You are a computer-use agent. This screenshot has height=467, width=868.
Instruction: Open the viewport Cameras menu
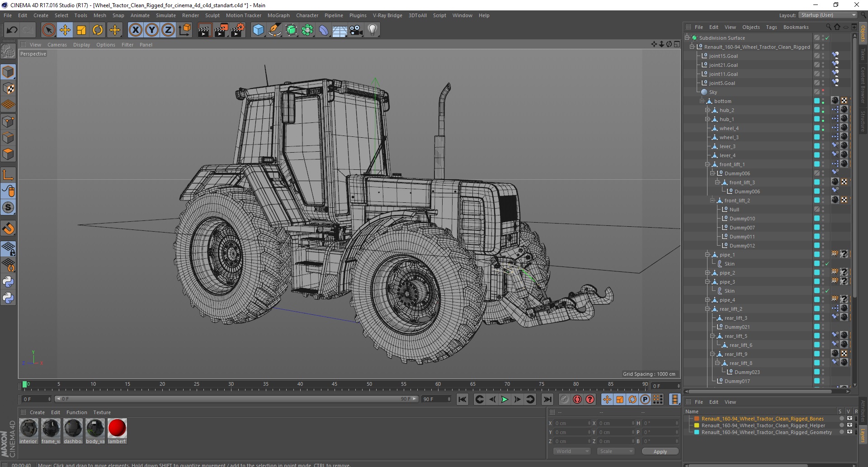click(57, 45)
